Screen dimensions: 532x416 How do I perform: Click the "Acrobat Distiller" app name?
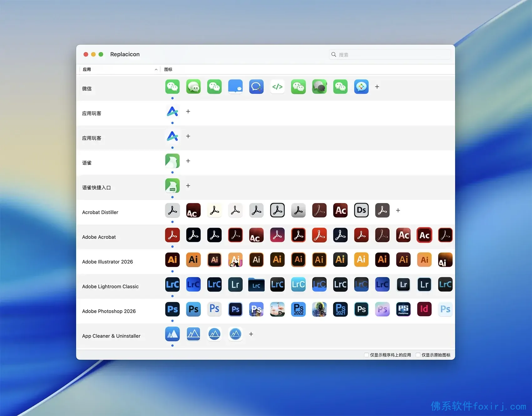pos(100,212)
